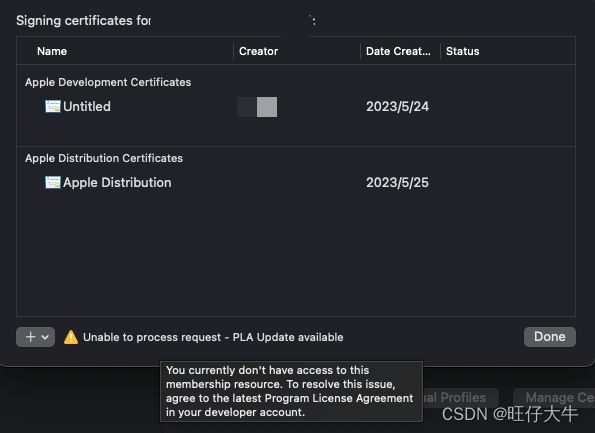Click the date 2023/5/24

(x=397, y=107)
